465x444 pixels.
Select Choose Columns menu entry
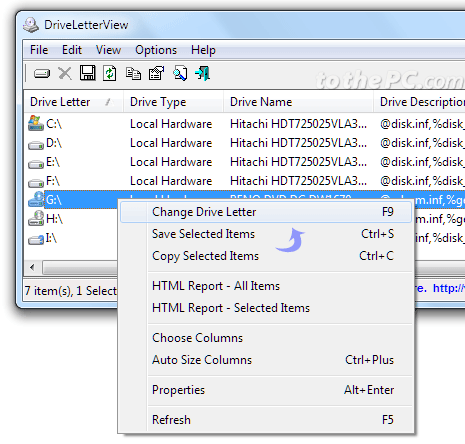[x=266, y=338]
